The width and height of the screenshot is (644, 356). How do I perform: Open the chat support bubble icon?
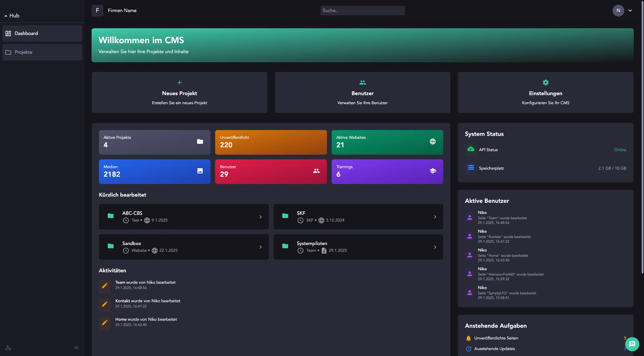tap(632, 344)
